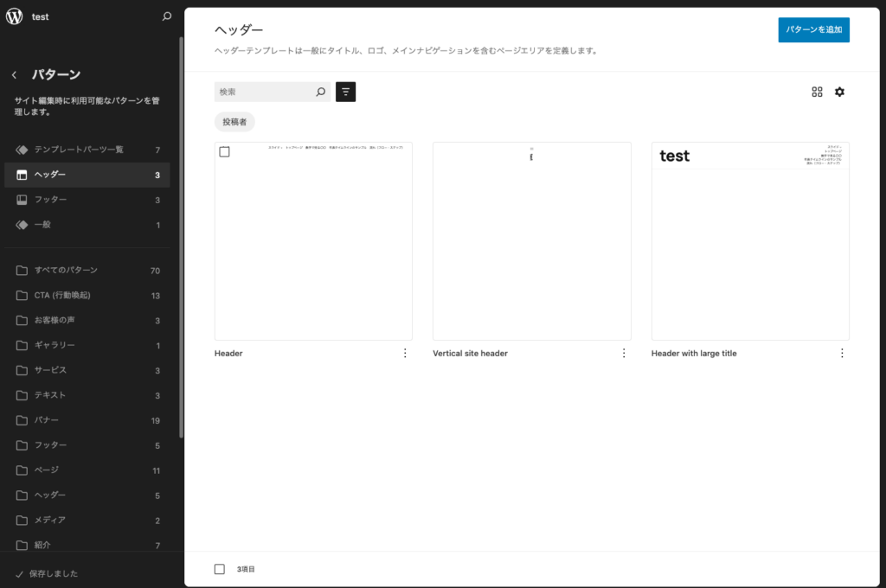This screenshot has height=588, width=886.
Task: Select フッター under template parts
Action: point(51,200)
